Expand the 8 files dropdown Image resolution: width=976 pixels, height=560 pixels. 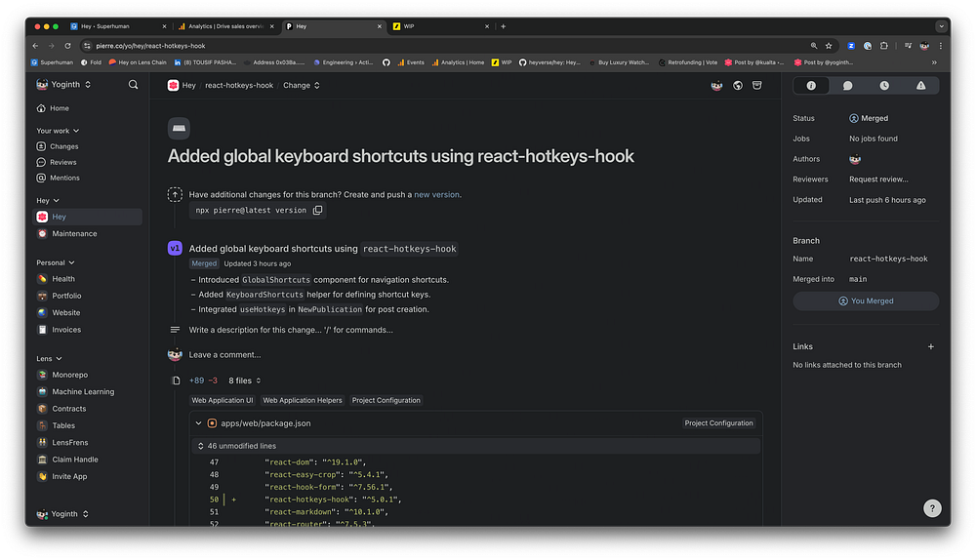click(x=245, y=380)
